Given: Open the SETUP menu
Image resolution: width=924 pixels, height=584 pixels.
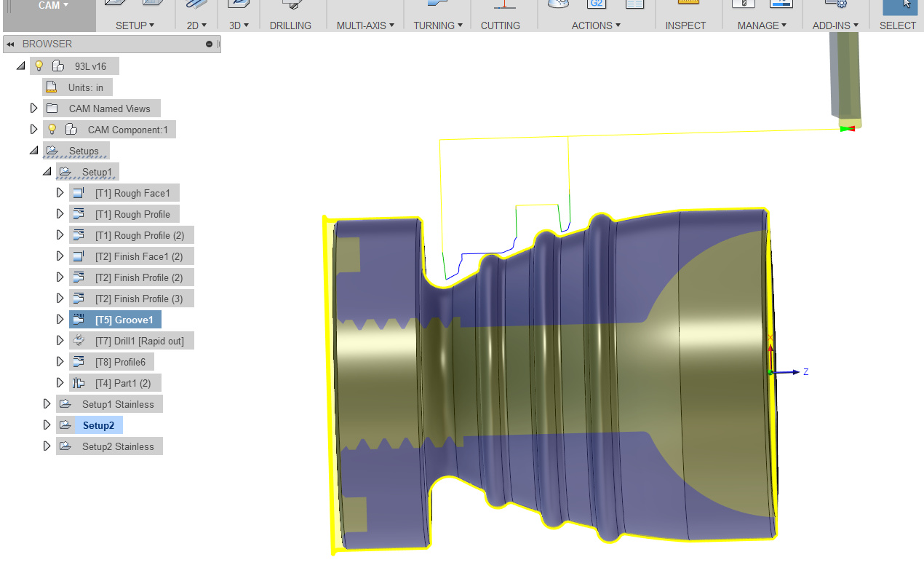Looking at the screenshot, I should click(x=135, y=25).
